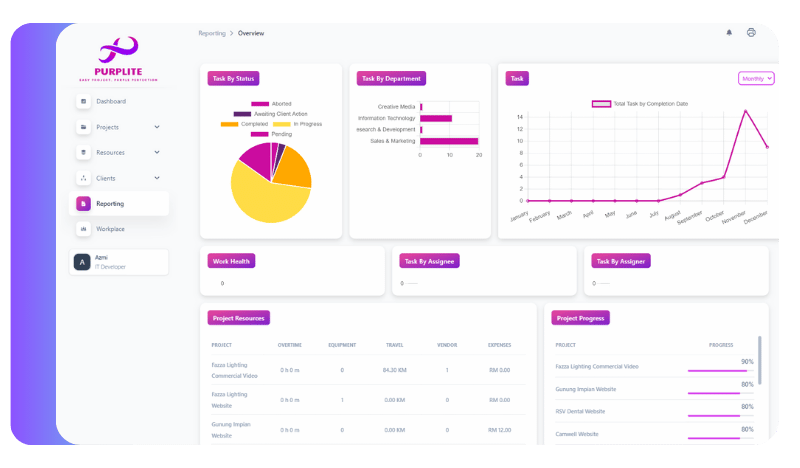This screenshot has height=468, width=800.
Task: Click the Clients sidebar icon
Action: tap(84, 178)
